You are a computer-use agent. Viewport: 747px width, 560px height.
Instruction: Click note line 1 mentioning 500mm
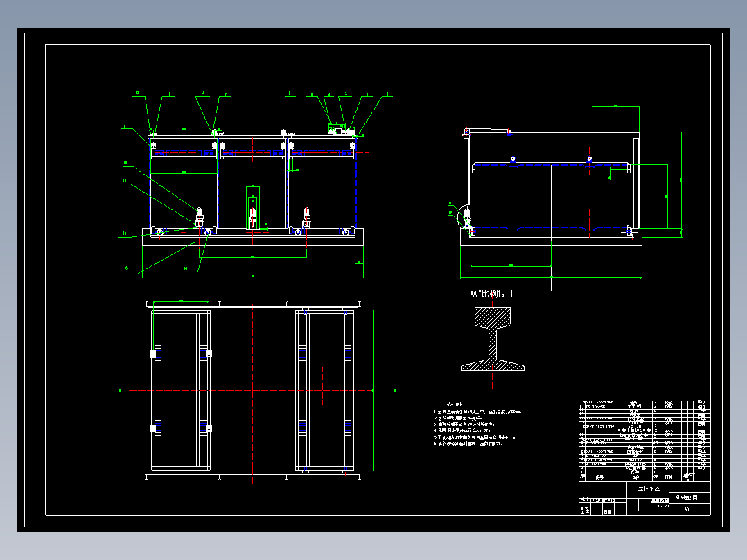pyautogui.click(x=478, y=411)
